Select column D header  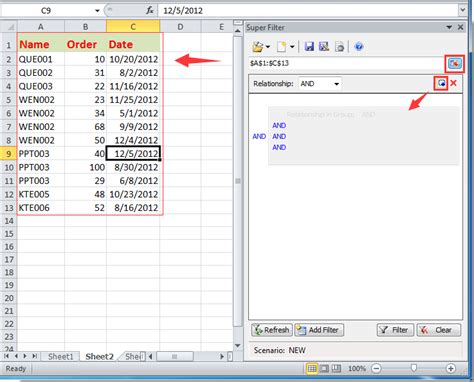pyautogui.click(x=180, y=27)
